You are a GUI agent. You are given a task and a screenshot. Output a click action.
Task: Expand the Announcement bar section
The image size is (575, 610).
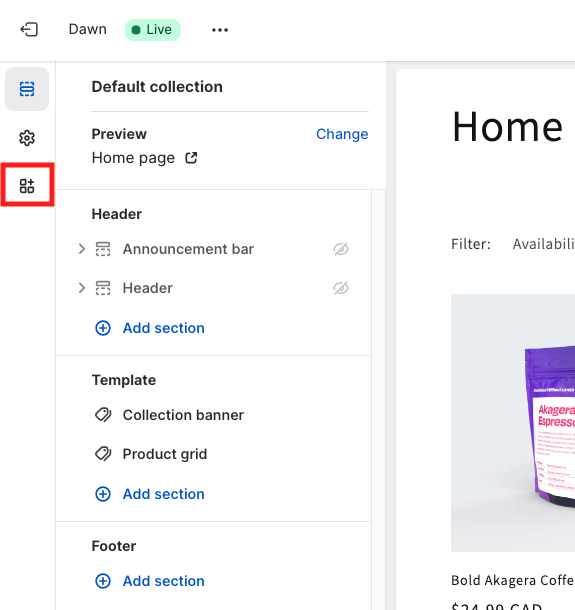[81, 249]
